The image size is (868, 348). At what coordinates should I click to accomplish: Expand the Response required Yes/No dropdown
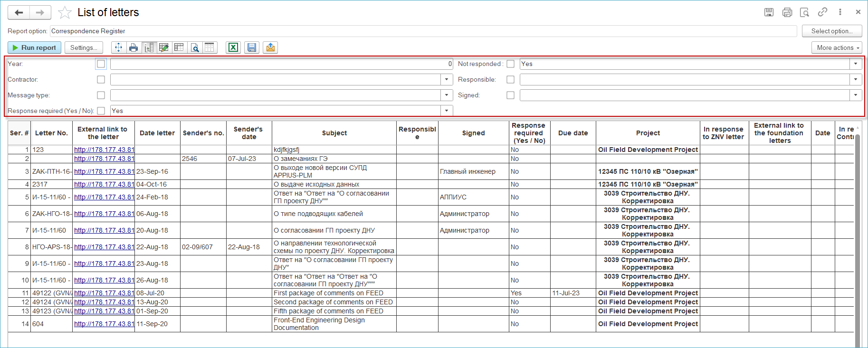tap(447, 111)
